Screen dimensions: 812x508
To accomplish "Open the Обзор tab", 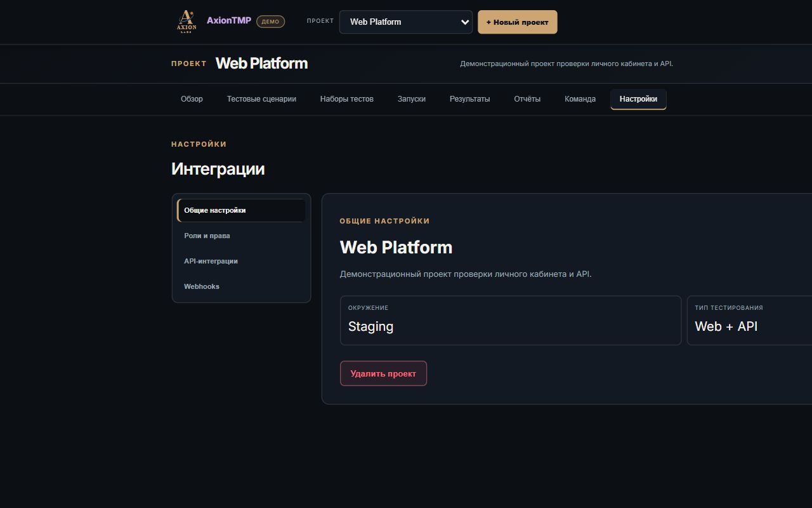I will click(192, 99).
